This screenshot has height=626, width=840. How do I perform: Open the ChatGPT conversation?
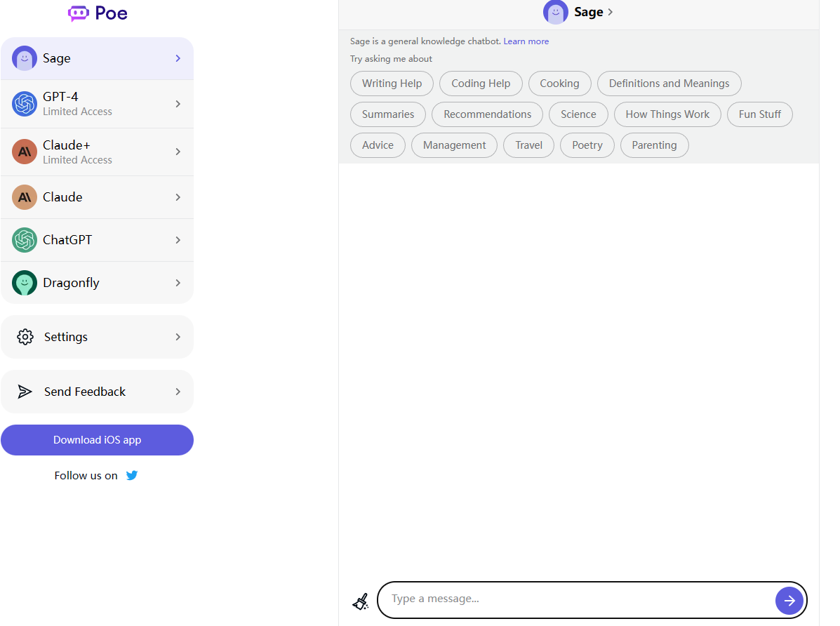click(97, 240)
